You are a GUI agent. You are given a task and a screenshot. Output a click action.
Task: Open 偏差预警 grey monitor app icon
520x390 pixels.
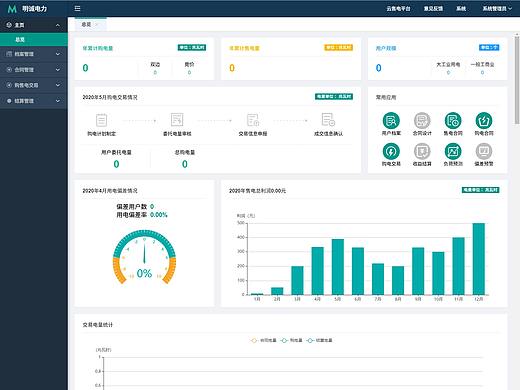484,151
